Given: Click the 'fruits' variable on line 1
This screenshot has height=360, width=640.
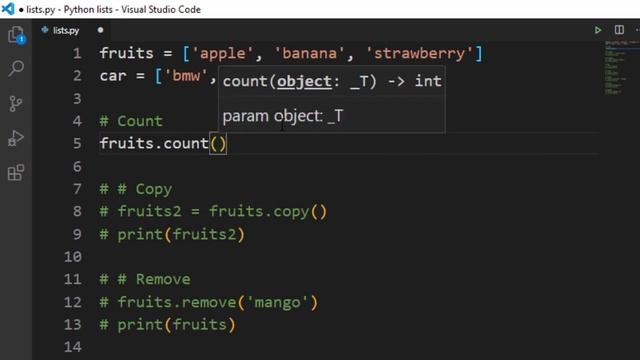Looking at the screenshot, I should [x=127, y=53].
